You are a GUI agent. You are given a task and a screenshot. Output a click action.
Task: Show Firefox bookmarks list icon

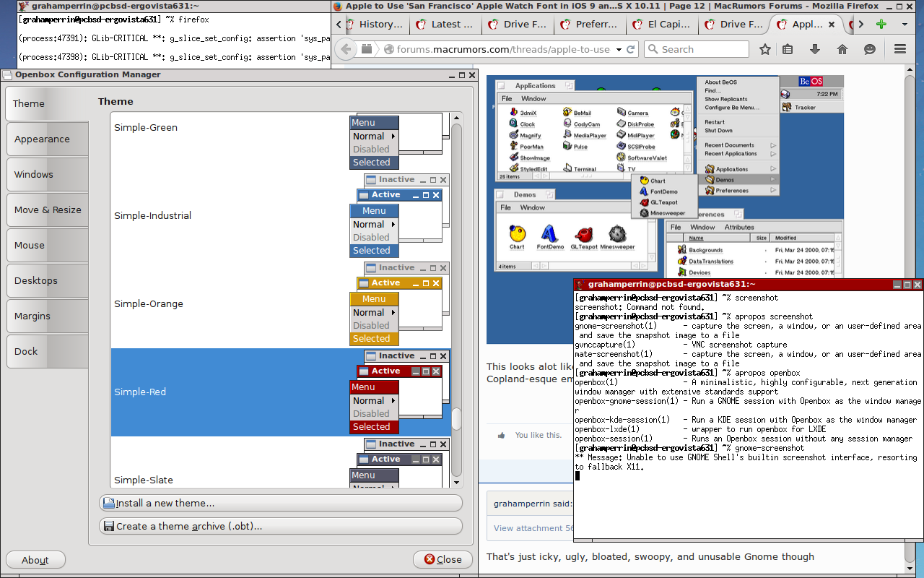coord(788,49)
